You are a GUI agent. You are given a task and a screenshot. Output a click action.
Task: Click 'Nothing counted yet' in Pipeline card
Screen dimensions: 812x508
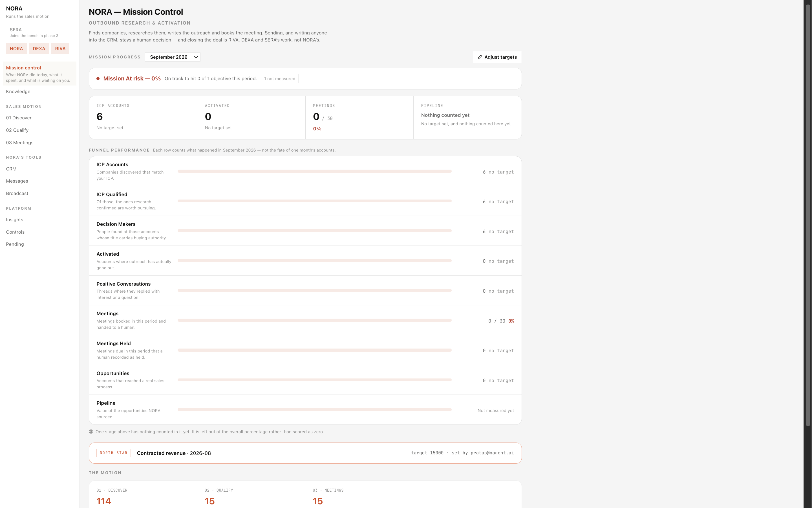445,115
